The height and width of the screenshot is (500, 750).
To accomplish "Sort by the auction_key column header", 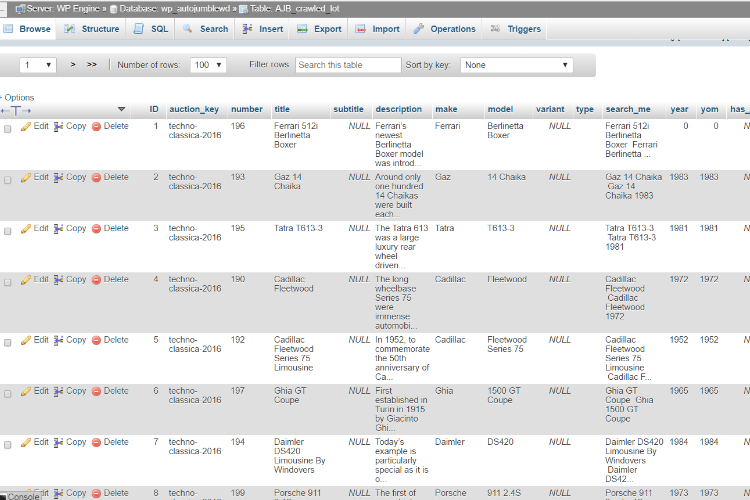I will (194, 109).
